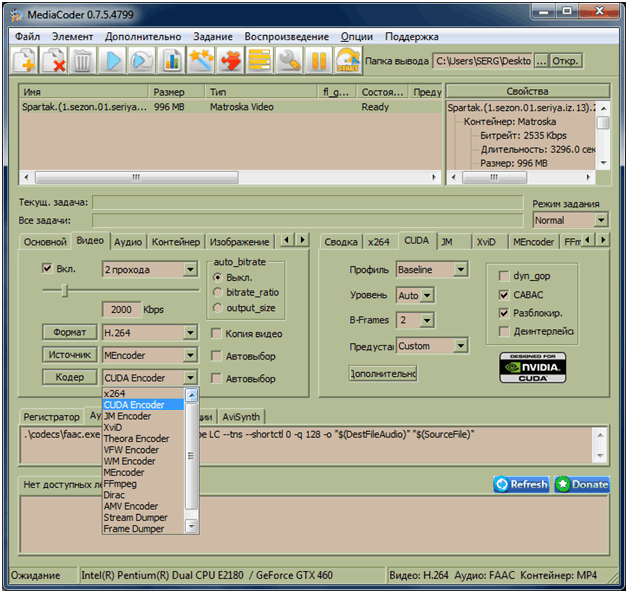Switch to the Аудио tab

[127, 242]
